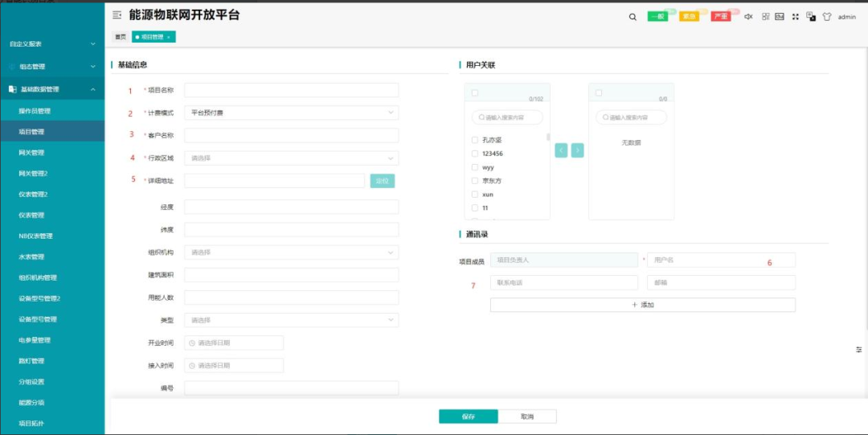This screenshot has height=435, width=868.
Task: Open the 行政区域 dropdown
Action: 291,158
